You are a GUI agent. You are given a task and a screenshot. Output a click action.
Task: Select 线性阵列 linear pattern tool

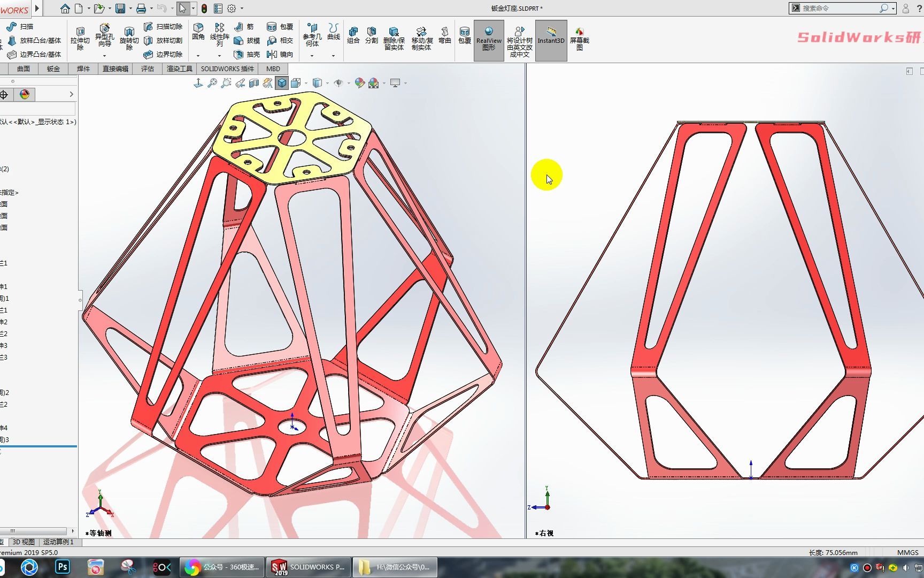point(219,35)
